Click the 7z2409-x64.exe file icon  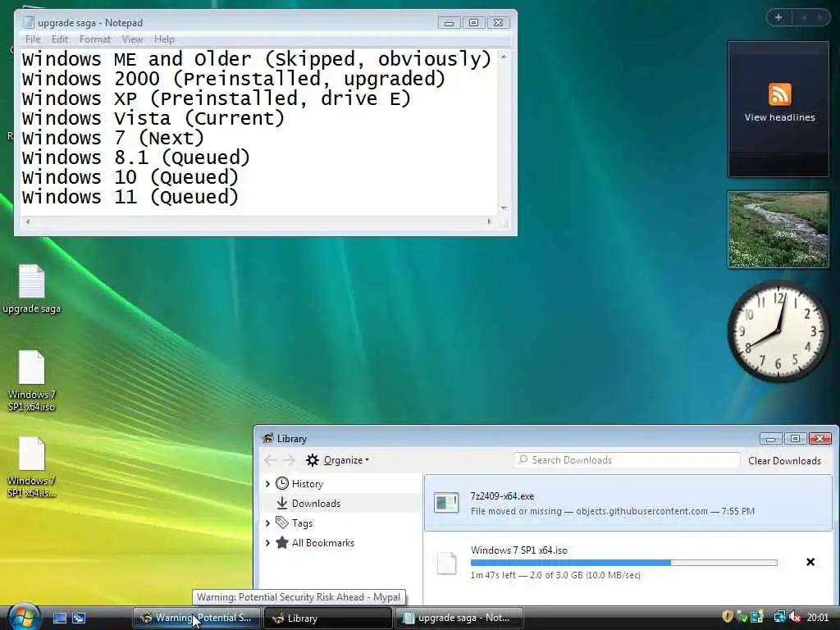tap(446, 503)
